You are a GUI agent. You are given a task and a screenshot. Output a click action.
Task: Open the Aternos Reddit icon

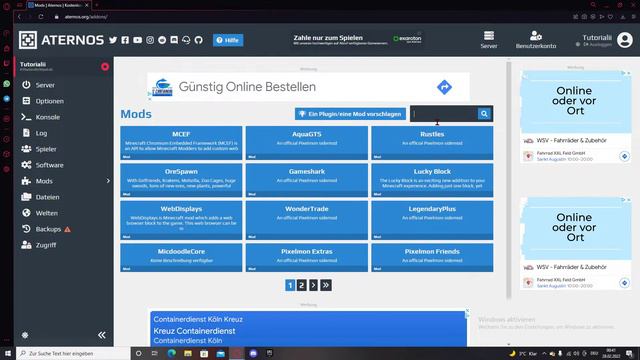point(162,40)
